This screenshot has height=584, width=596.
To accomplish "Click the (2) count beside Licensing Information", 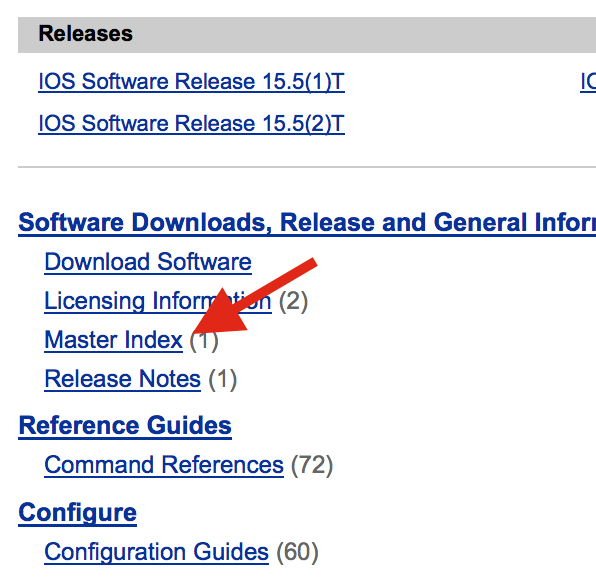I will coord(293,302).
